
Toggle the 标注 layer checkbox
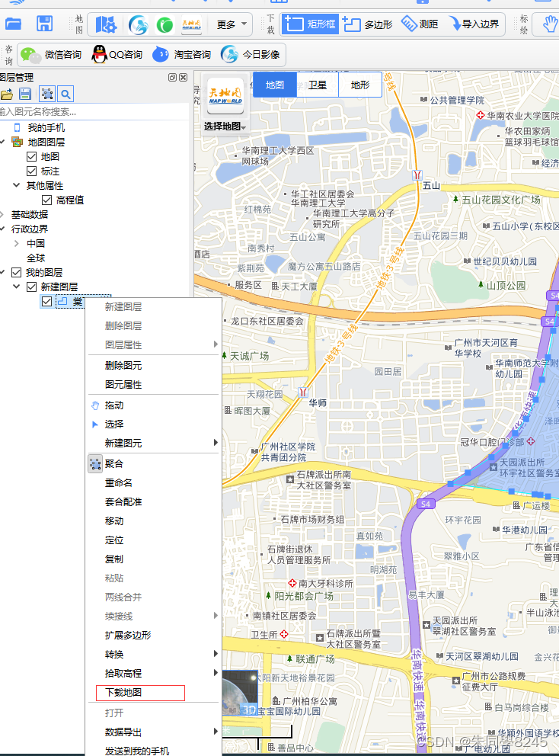click(x=32, y=171)
